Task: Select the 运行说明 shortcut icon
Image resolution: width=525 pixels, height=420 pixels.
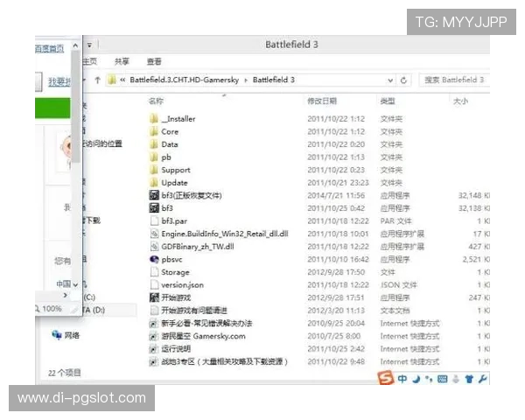Action: pyautogui.click(x=153, y=349)
